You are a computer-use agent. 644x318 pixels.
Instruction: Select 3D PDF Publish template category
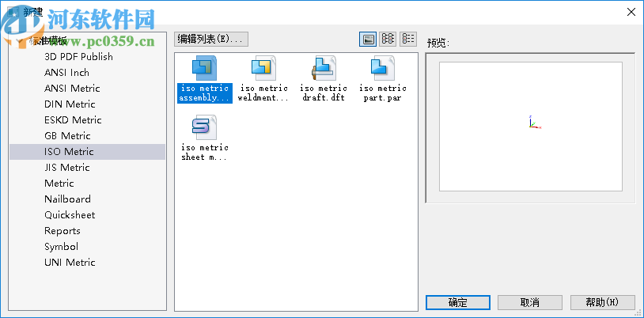(x=78, y=57)
